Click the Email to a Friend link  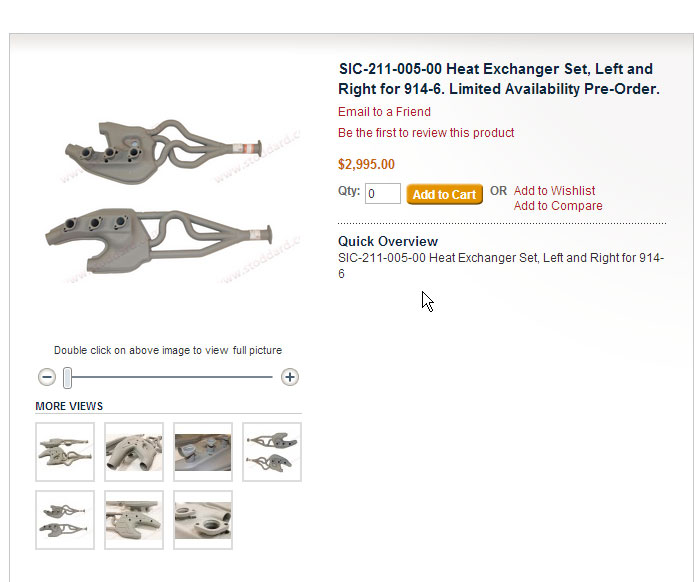384,112
